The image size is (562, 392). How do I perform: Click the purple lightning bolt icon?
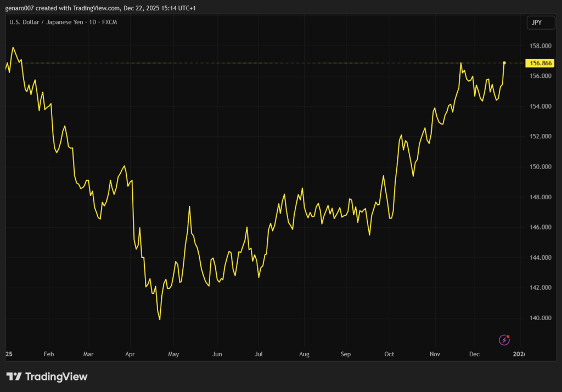point(504,340)
